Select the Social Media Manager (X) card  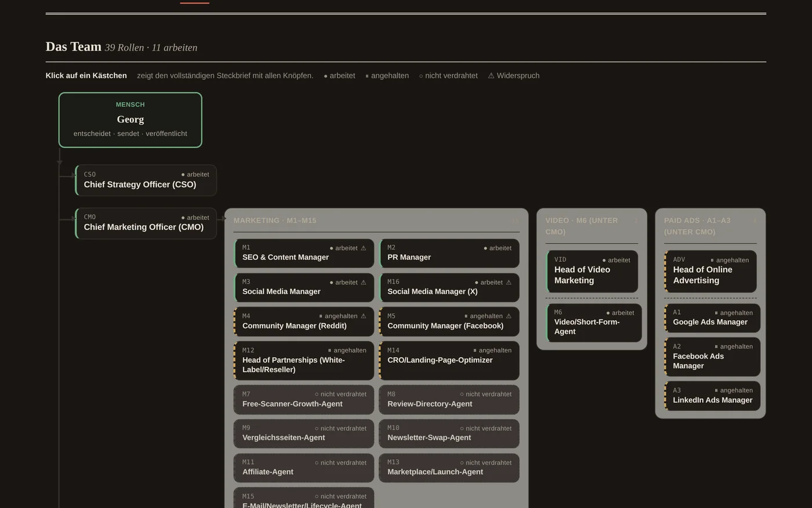[449, 287]
